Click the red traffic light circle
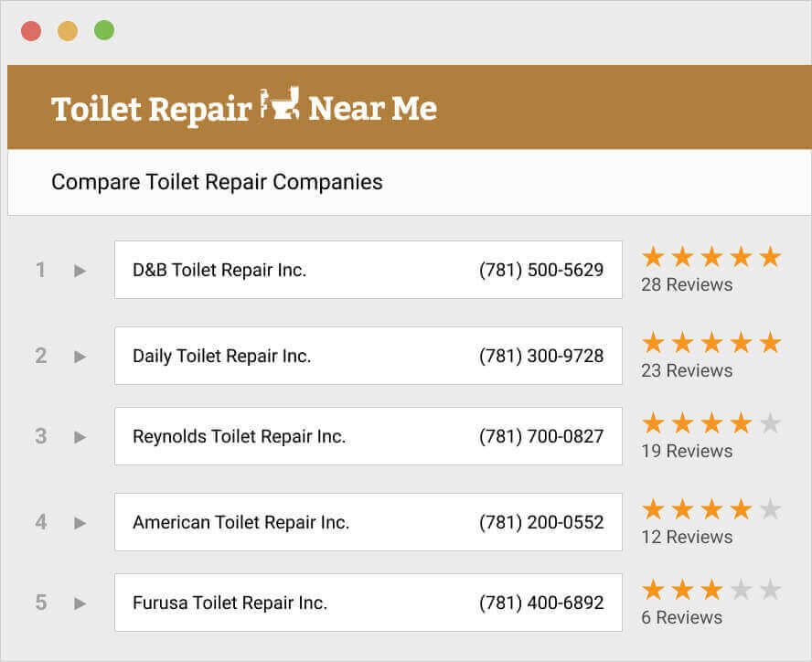812x662 pixels. [x=32, y=29]
